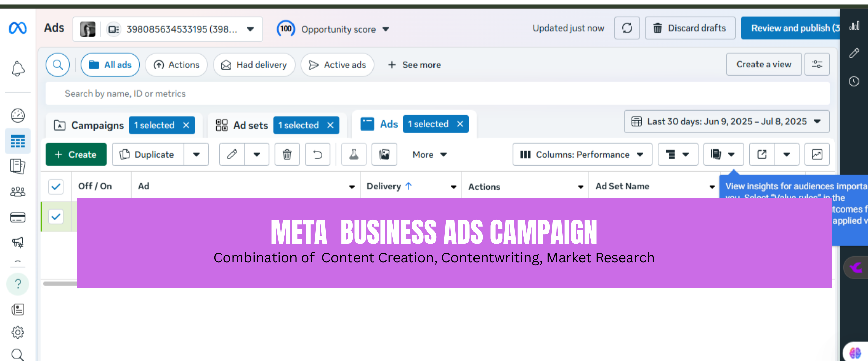Toggle the select-all header checkbox

pos(56,186)
